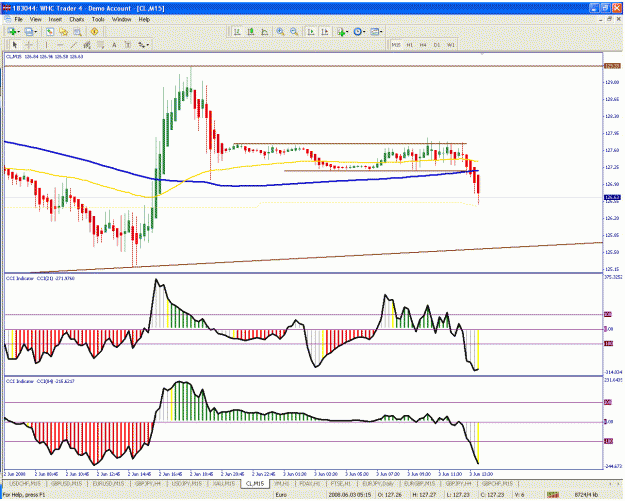Screen dimensions: 625x501
Task: Switch to the XAU,M15 chart tab
Action: 224,484
